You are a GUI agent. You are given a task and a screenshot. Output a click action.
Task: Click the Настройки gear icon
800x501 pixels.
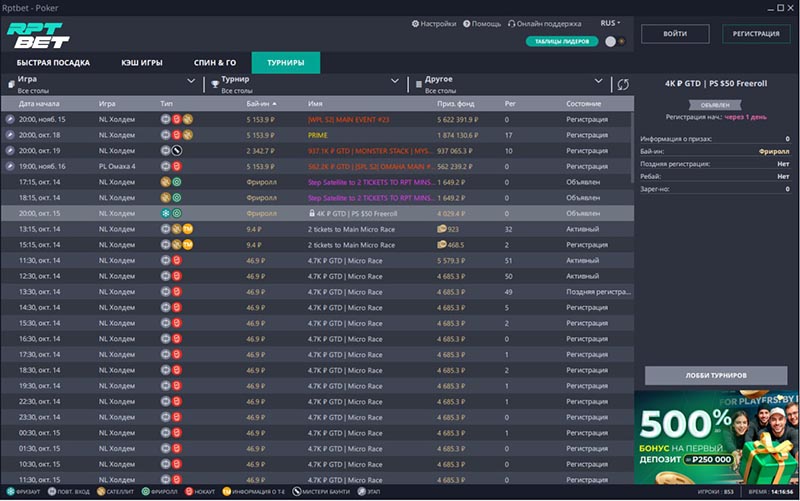[415, 23]
